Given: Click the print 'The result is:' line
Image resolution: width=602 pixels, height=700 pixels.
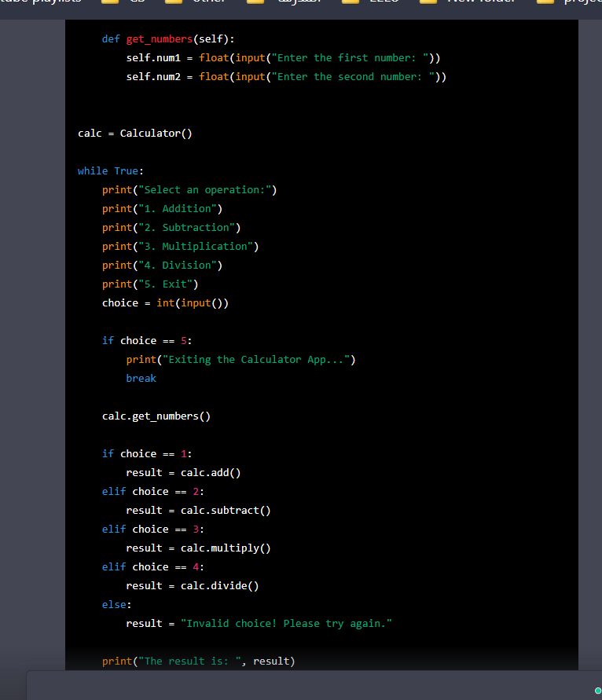Looking at the screenshot, I should pos(198,662).
